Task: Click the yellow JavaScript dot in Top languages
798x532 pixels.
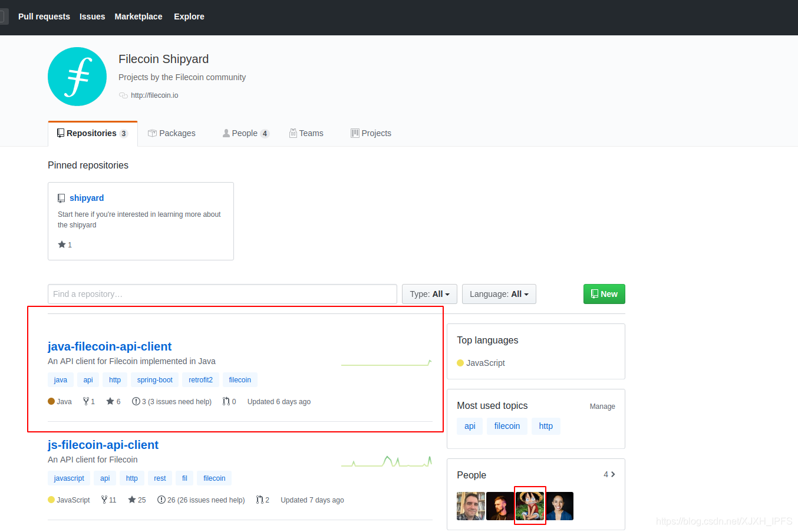Action: tap(460, 363)
